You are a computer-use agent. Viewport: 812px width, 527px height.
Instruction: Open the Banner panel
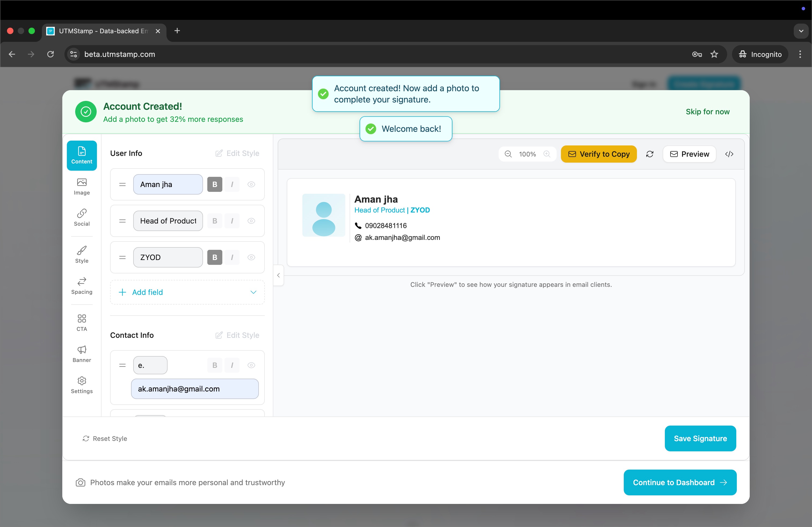coord(82,353)
